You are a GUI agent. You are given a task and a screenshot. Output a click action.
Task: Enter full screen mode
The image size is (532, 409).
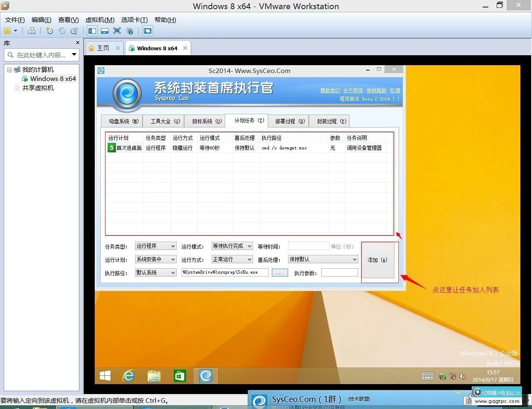[x=117, y=30]
